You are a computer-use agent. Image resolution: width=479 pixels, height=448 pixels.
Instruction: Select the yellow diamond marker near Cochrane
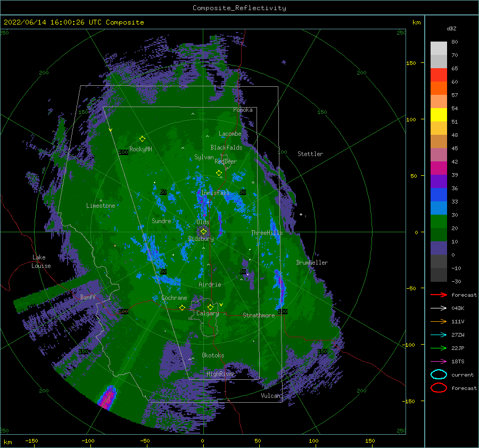[x=182, y=307]
